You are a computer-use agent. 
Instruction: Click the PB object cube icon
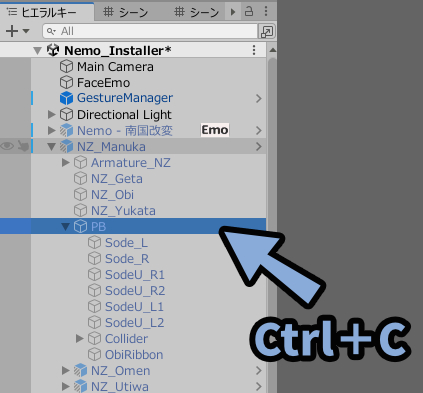[80, 226]
